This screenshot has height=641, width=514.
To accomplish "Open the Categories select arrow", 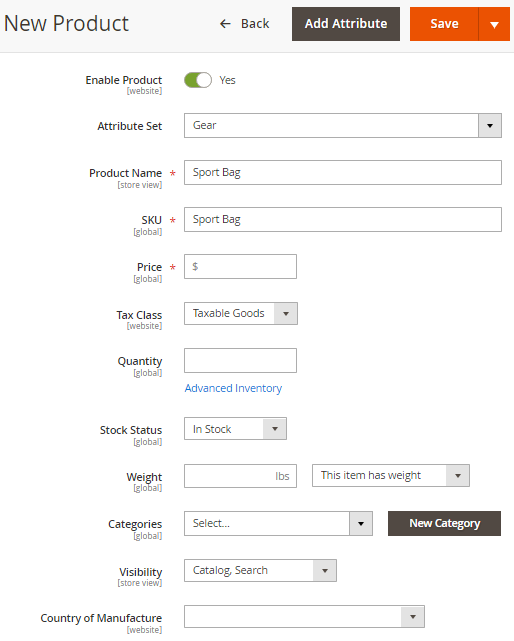I will 361,524.
